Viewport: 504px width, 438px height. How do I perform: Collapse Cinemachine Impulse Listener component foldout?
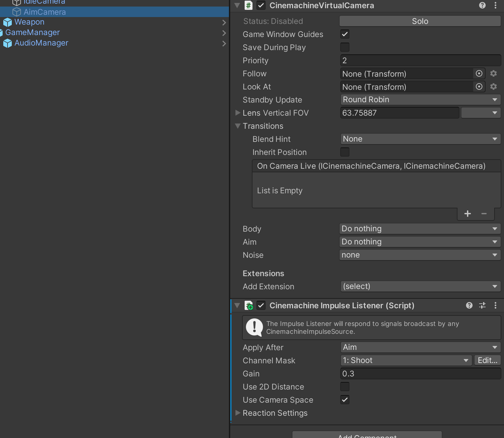point(237,305)
